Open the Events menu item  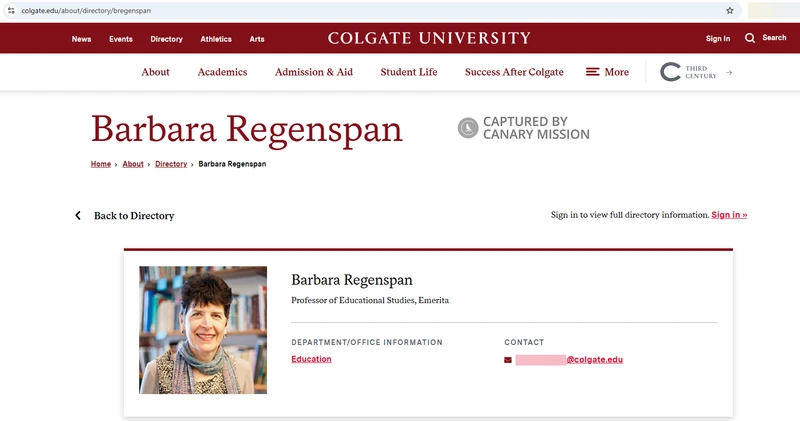[121, 39]
